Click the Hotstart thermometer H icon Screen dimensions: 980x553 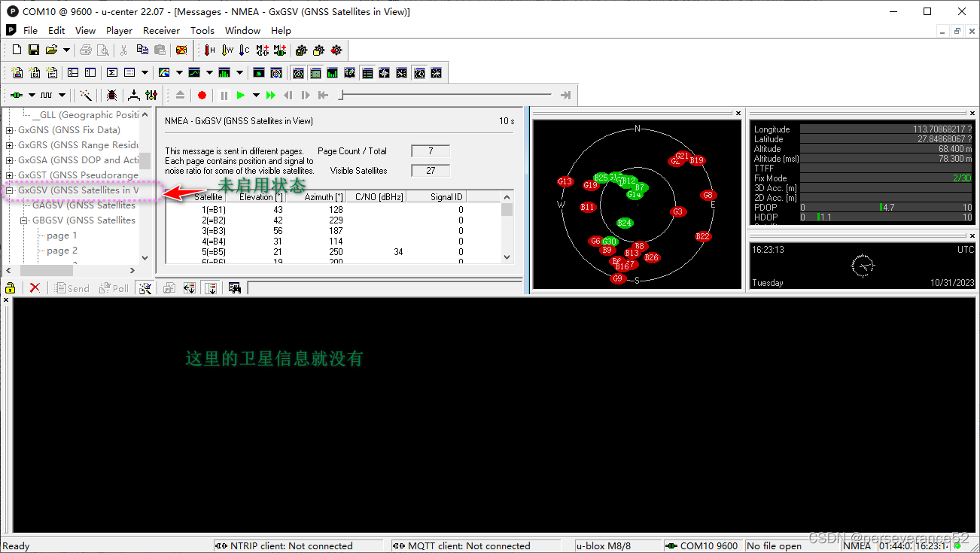[x=209, y=50]
